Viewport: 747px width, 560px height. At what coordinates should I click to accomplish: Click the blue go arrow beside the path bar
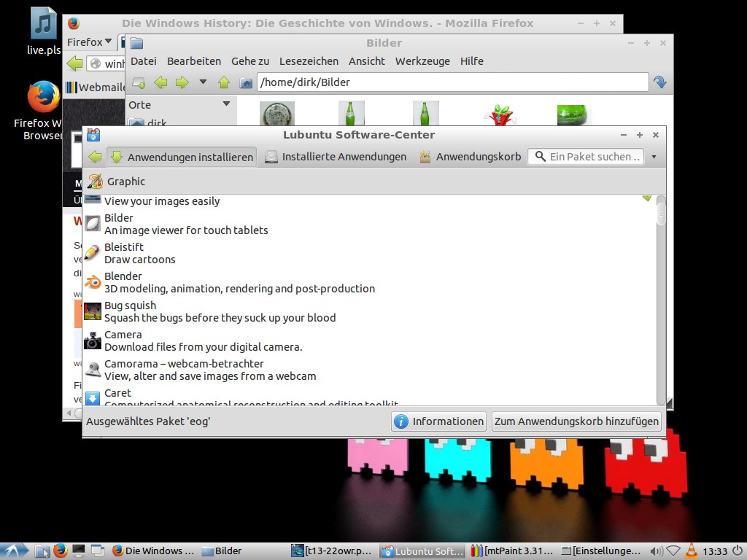tap(659, 82)
